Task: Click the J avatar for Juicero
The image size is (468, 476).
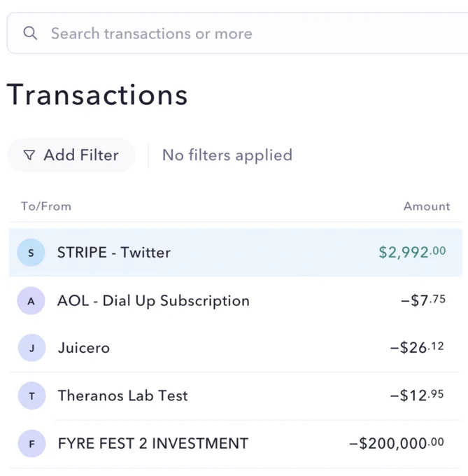Action: [x=31, y=348]
